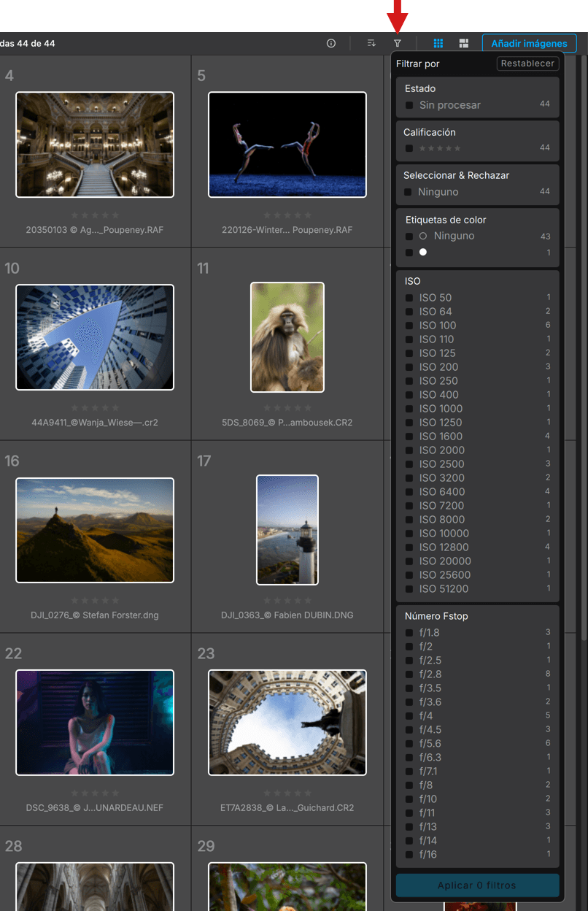Check the white color label filter

409,253
